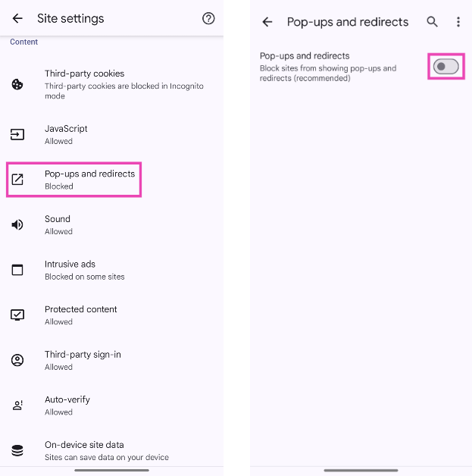Tap the On-device site data icon

17,450
